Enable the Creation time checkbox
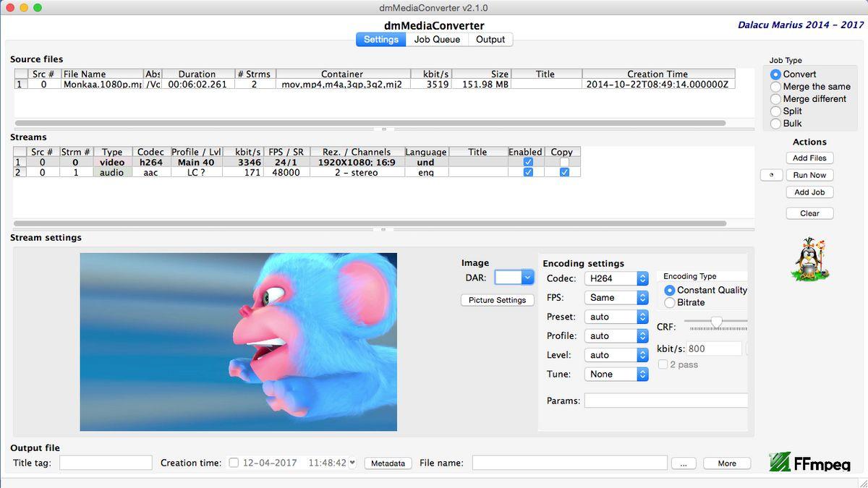Image resolution: width=868 pixels, height=488 pixels. [x=234, y=463]
